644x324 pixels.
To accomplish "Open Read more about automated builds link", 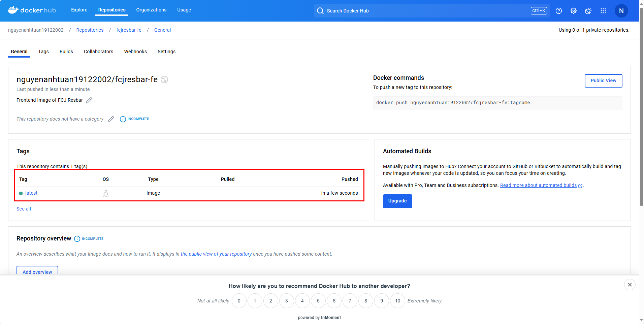I will point(538,185).
